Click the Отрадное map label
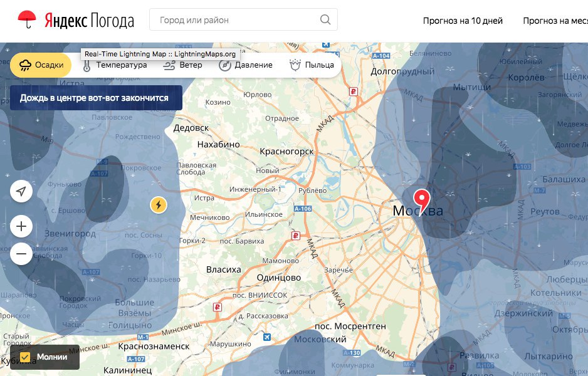The height and width of the screenshot is (376, 588). (282, 119)
